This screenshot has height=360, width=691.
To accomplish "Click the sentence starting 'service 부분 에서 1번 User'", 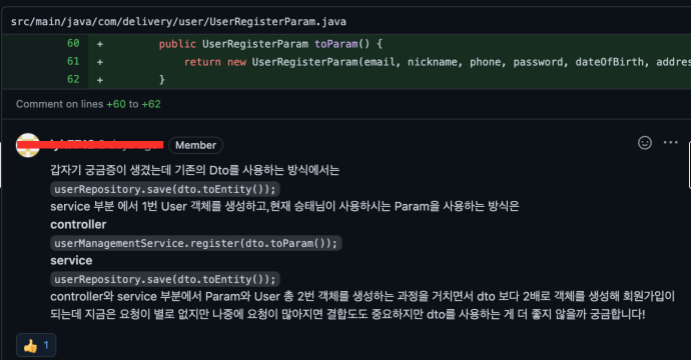I will point(285,206).
